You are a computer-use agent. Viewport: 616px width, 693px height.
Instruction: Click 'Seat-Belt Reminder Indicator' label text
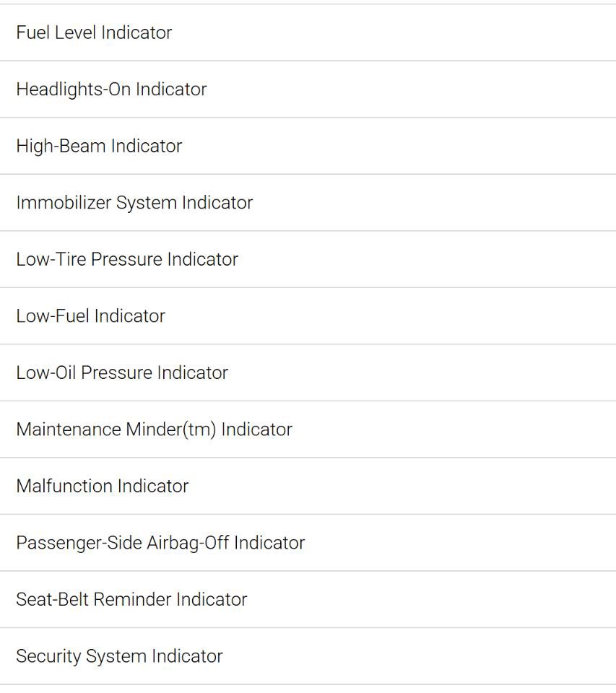point(131,599)
